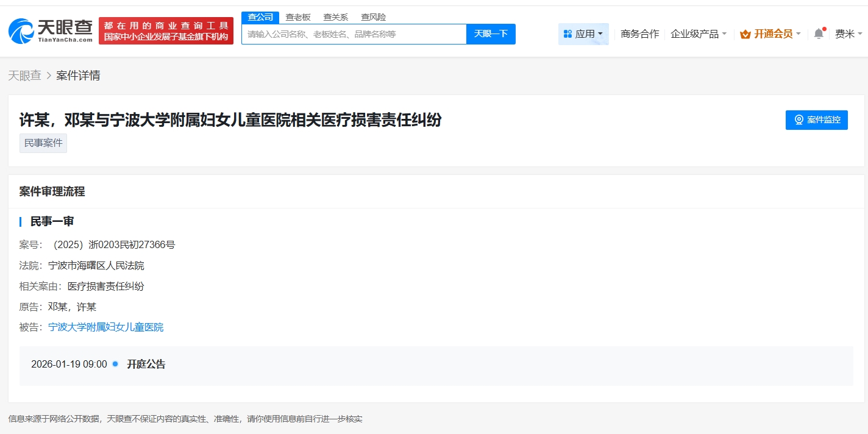Expand the arrow next to 开通会员

pyautogui.click(x=799, y=34)
